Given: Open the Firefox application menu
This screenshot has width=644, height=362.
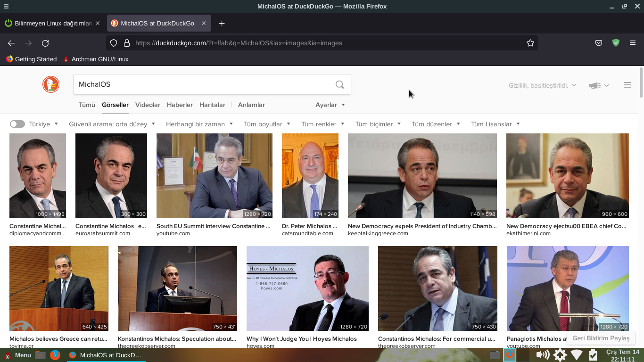Looking at the screenshot, I should coord(633,43).
